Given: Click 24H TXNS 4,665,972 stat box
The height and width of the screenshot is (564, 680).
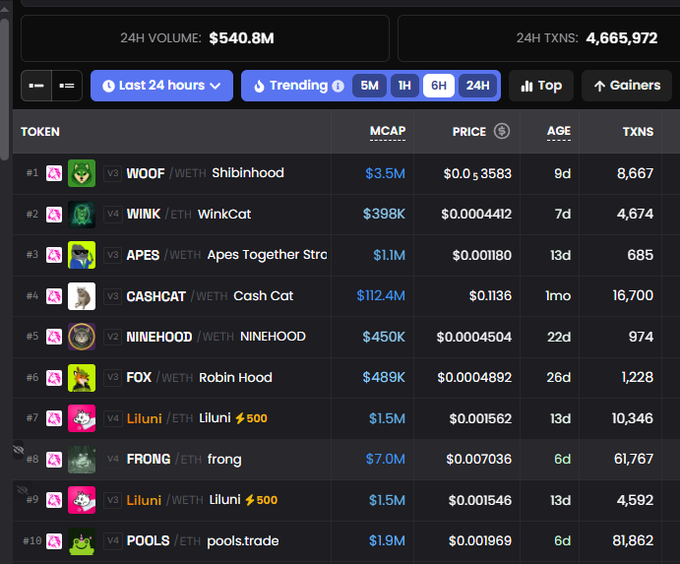Looking at the screenshot, I should coord(539,39).
